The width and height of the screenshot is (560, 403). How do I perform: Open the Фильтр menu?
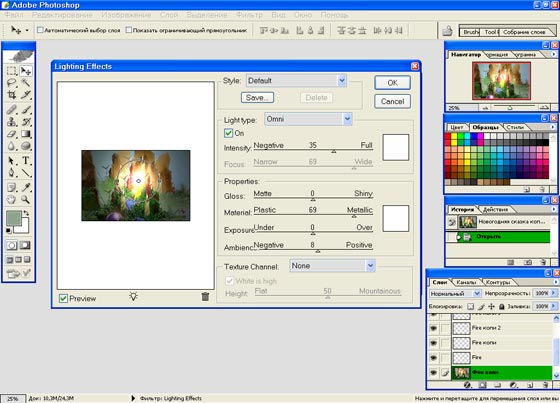point(249,15)
